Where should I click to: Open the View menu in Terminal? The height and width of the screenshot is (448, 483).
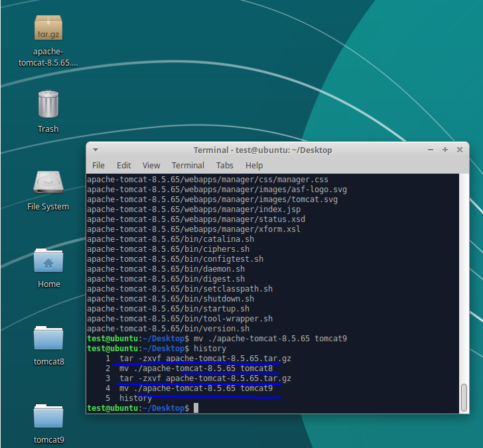click(x=151, y=166)
